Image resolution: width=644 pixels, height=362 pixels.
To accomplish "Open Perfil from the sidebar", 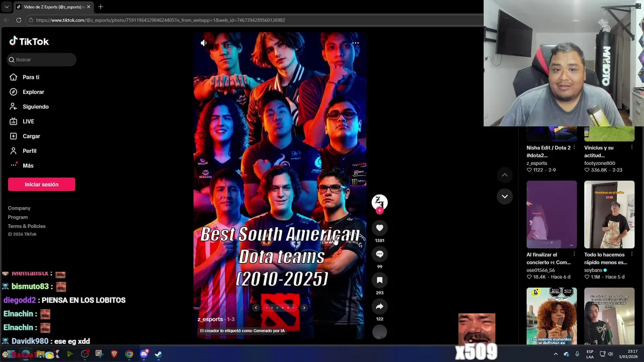I will tap(23, 151).
